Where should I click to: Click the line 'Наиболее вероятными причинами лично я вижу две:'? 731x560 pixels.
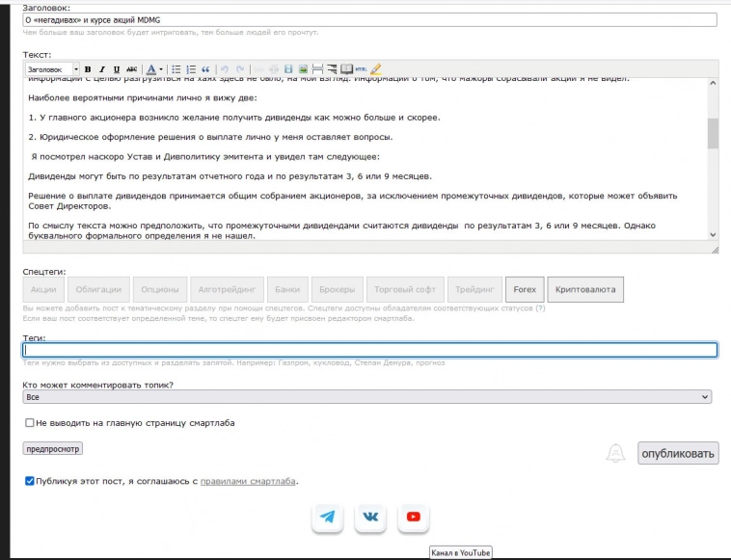tap(142, 98)
